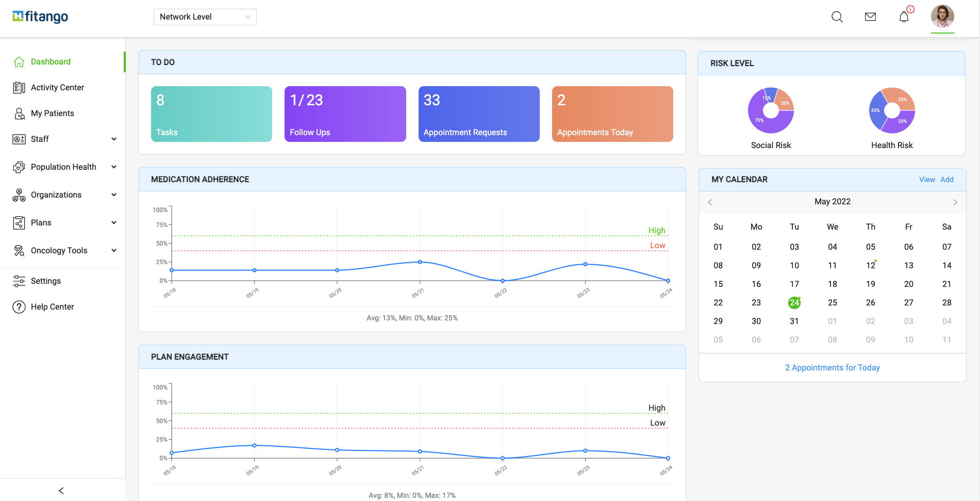Click the Social Risk label
The image size is (980, 501).
[x=771, y=146]
